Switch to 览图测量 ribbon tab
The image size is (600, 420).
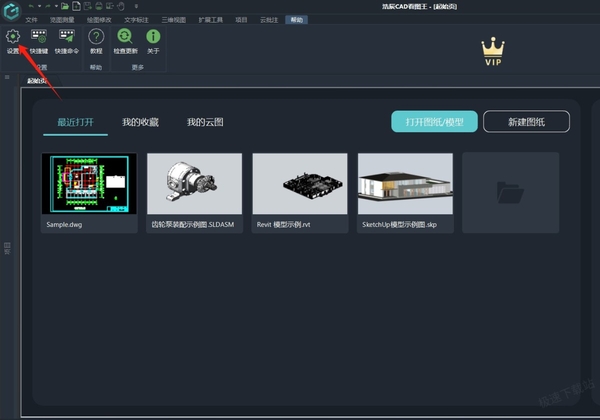(x=62, y=20)
